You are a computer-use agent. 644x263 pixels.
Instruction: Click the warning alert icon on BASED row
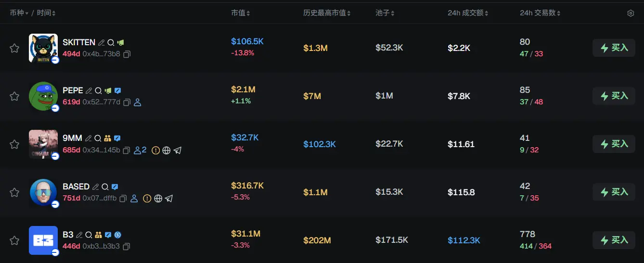point(147,199)
